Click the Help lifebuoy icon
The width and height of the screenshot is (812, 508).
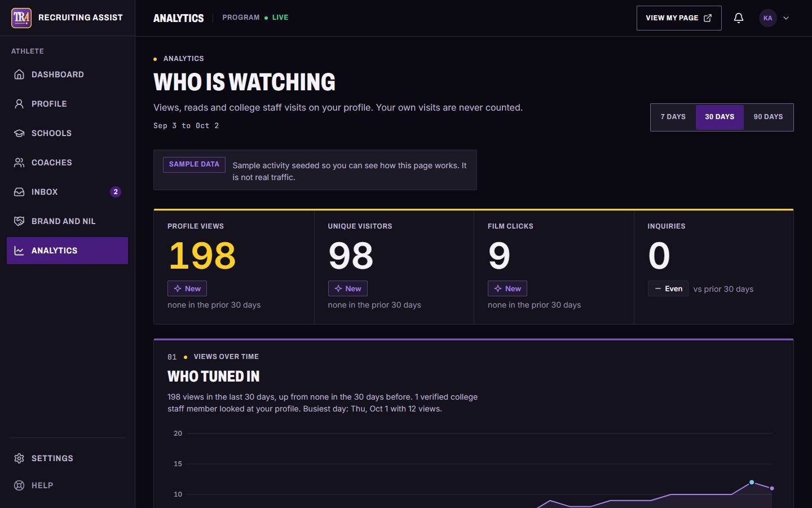point(19,485)
